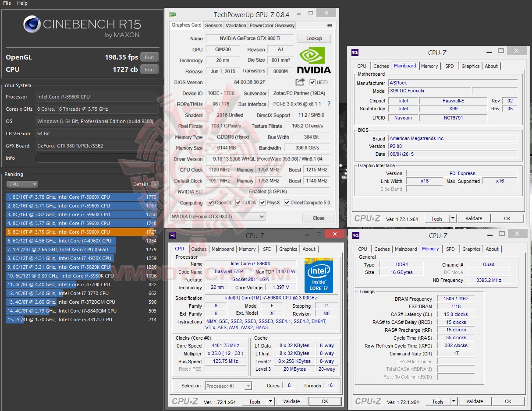The image size is (532, 411).
Task: Click the Cinebench R15 sphere logo
Action: pyautogui.click(x=32, y=24)
